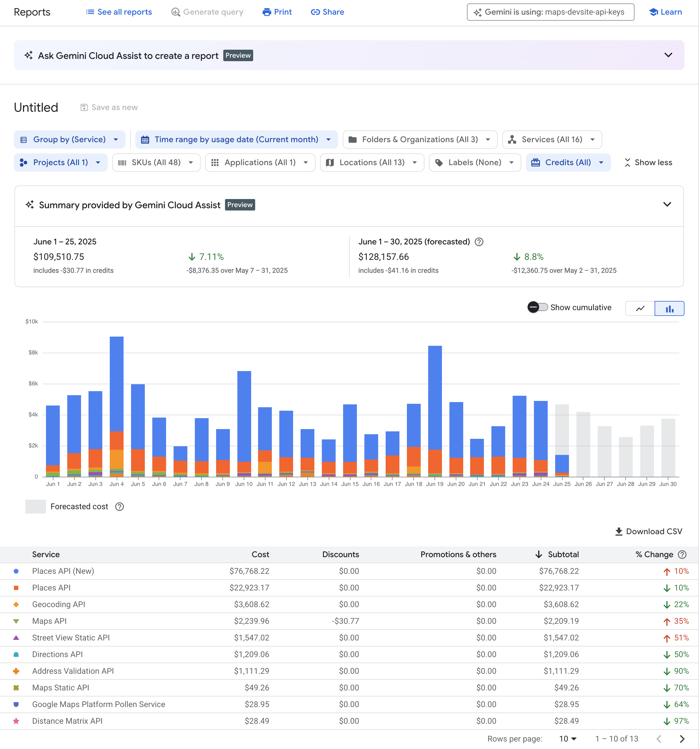Viewport: 700px width, 749px height.
Task: Switch the chart to line view
Action: 641,308
